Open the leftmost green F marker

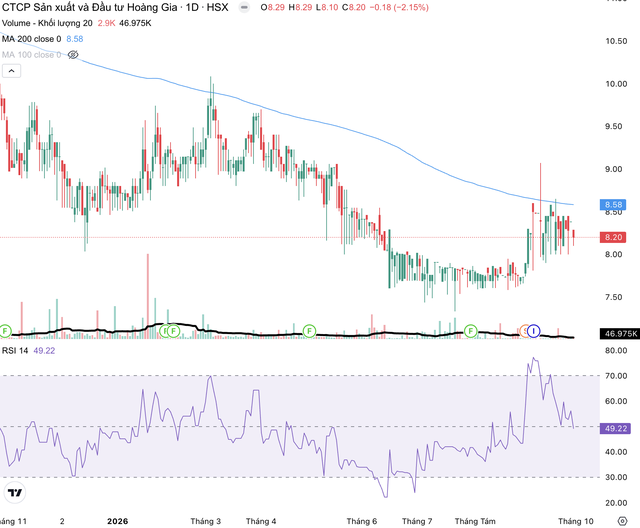(x=5, y=331)
